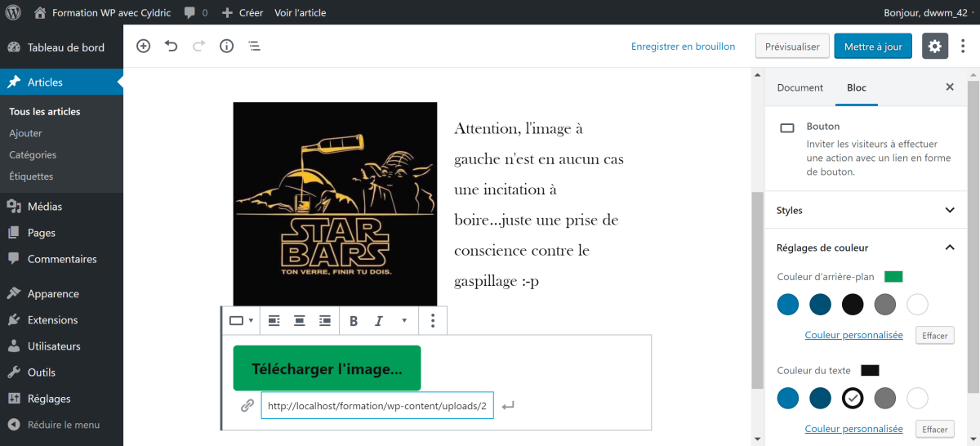Open the button block type switcher
This screenshot has width=980, height=446.
click(241, 321)
